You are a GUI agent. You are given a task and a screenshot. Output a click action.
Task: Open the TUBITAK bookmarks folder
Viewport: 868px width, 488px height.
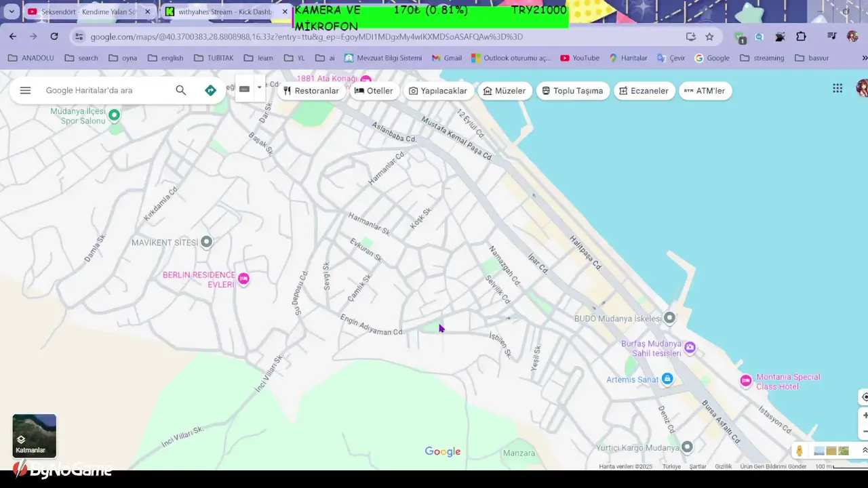[x=214, y=58]
